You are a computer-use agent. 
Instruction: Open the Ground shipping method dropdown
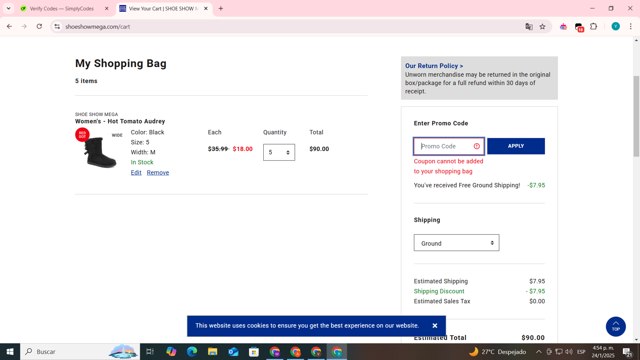[456, 243]
